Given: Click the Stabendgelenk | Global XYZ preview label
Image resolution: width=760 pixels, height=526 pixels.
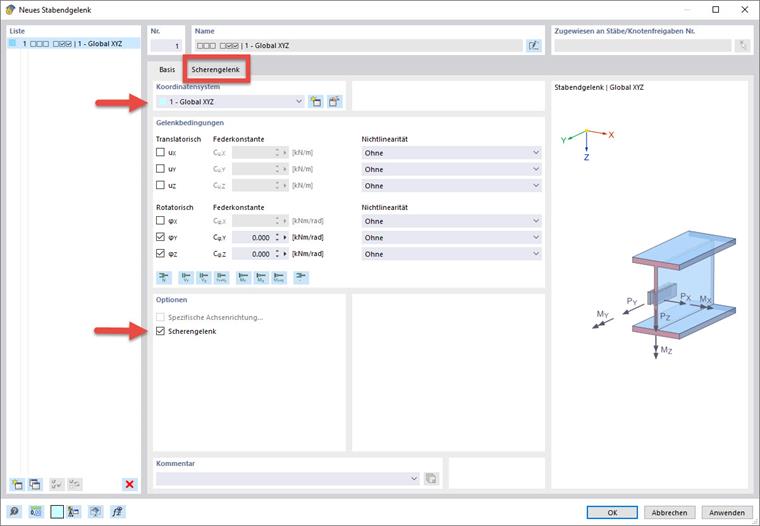Looking at the screenshot, I should 599,87.
